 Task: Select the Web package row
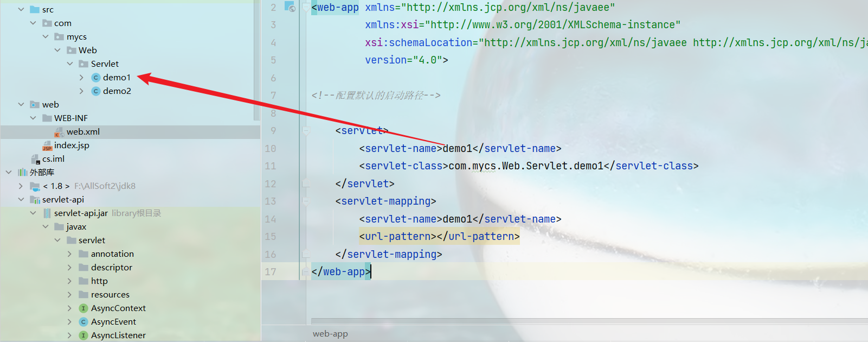point(130,50)
